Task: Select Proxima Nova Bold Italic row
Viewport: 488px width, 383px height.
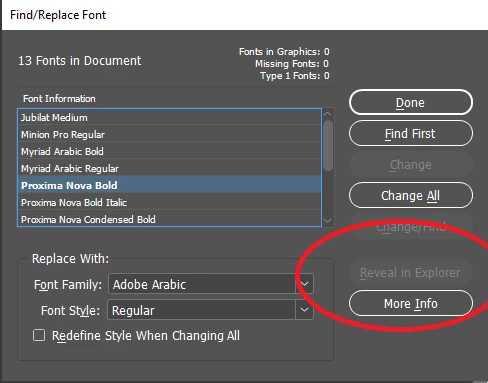Action: pos(169,202)
